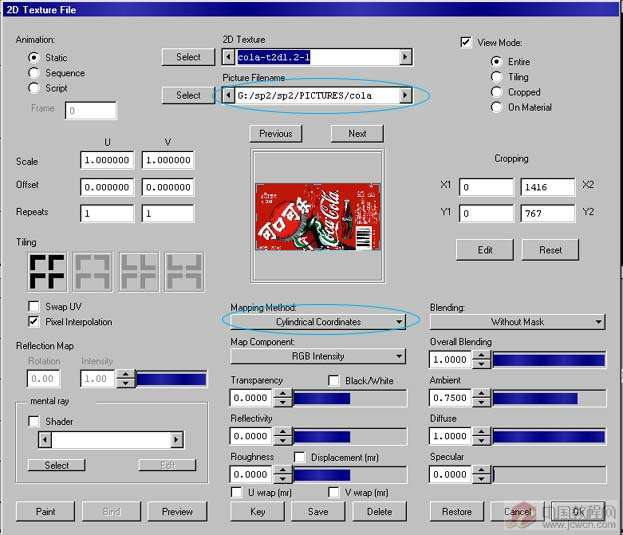Click Cropping X2 field showing 1416
Viewport: 623px width, 535px height.
point(548,187)
